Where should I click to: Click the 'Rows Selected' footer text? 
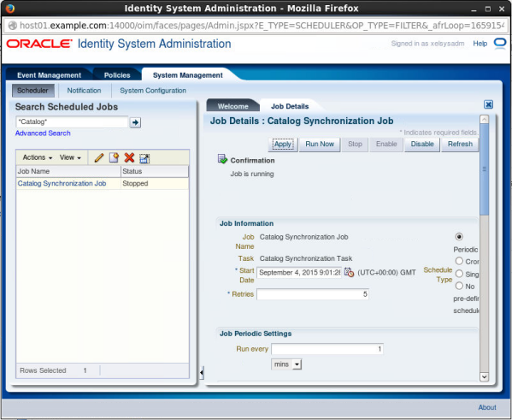(x=43, y=370)
